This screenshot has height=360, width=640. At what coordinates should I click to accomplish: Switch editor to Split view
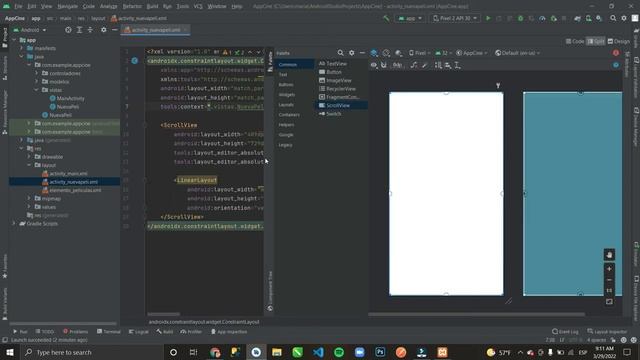click(596, 41)
